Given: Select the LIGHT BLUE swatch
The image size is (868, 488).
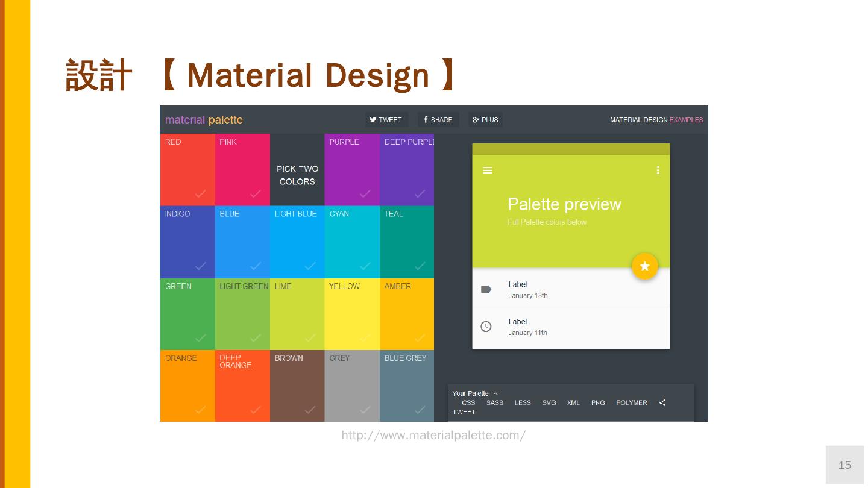Looking at the screenshot, I should [297, 242].
